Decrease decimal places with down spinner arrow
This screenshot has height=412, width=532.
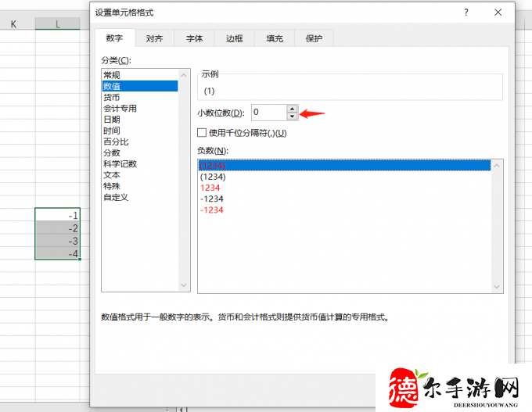(x=292, y=116)
